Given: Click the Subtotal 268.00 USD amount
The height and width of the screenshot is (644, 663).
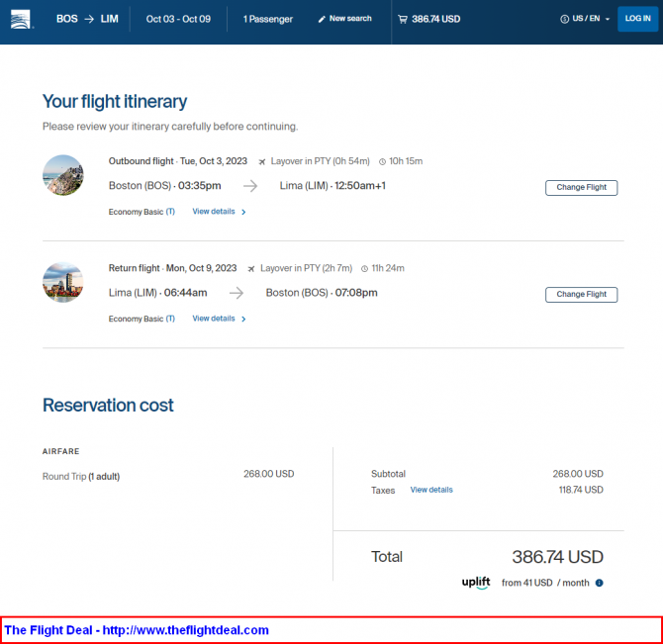Looking at the screenshot, I should (x=578, y=474).
